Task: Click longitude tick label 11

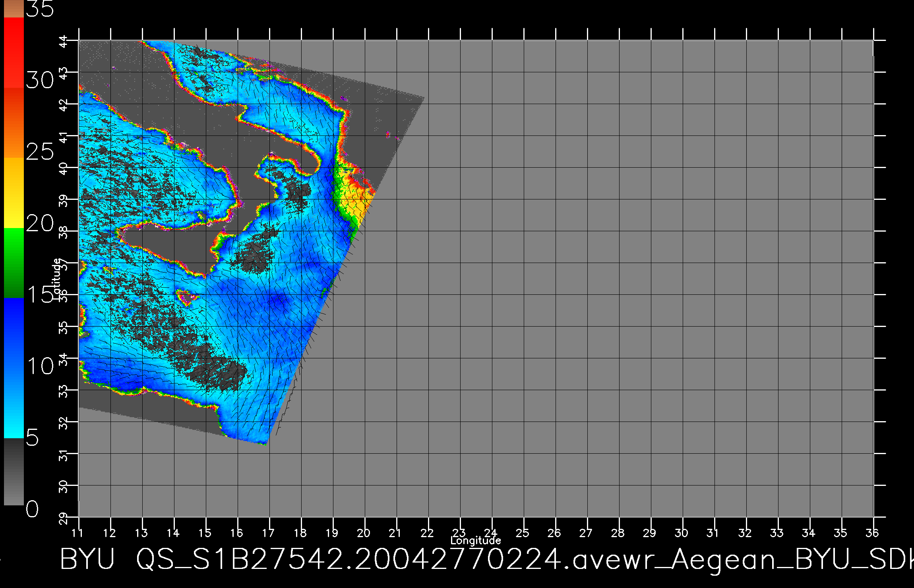Action: pos(78,533)
